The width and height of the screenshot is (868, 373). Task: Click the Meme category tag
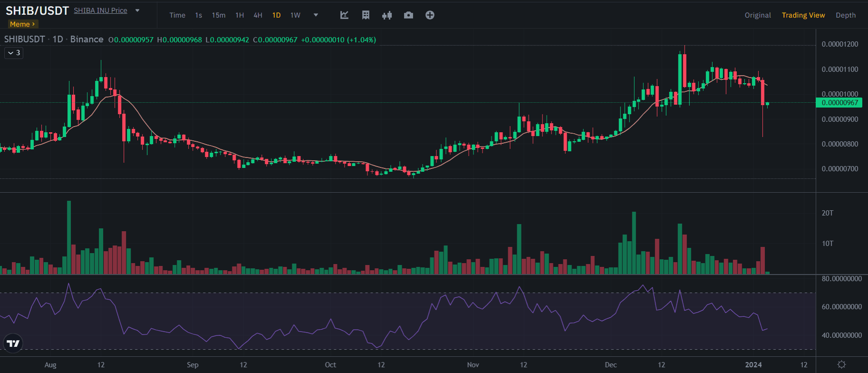point(22,24)
